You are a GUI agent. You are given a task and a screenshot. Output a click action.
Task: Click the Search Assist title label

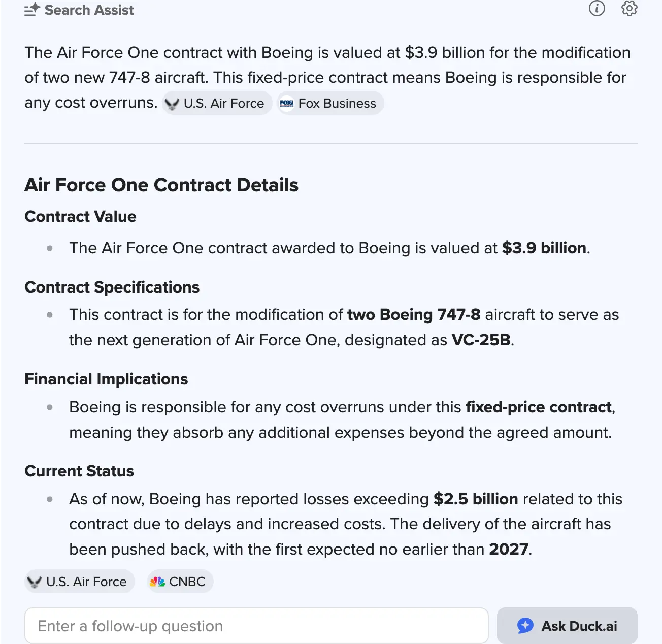click(x=89, y=10)
